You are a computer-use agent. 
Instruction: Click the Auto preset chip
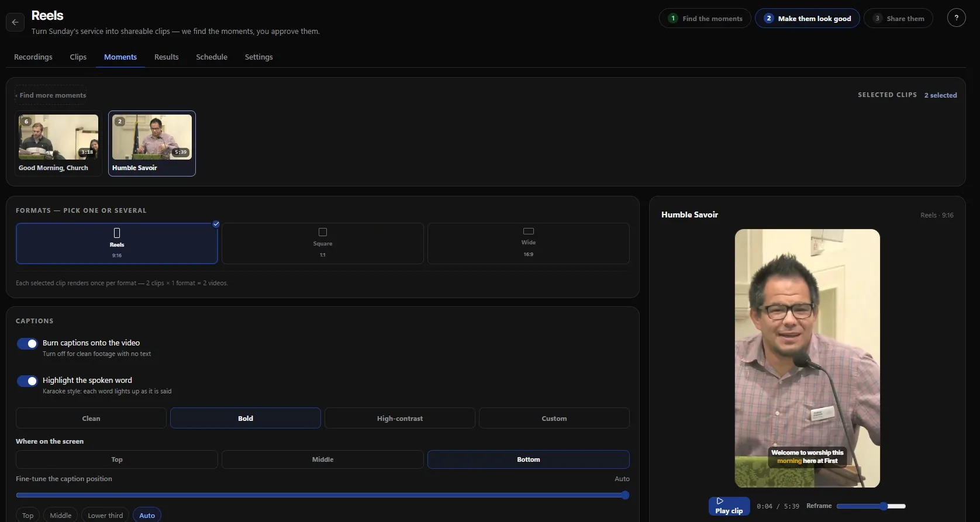coord(147,515)
